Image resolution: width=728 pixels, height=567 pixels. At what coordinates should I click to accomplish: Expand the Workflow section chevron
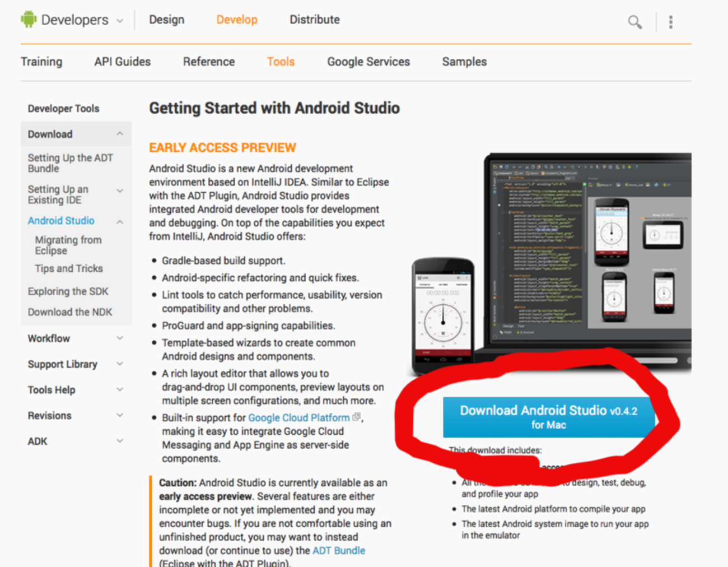click(120, 338)
